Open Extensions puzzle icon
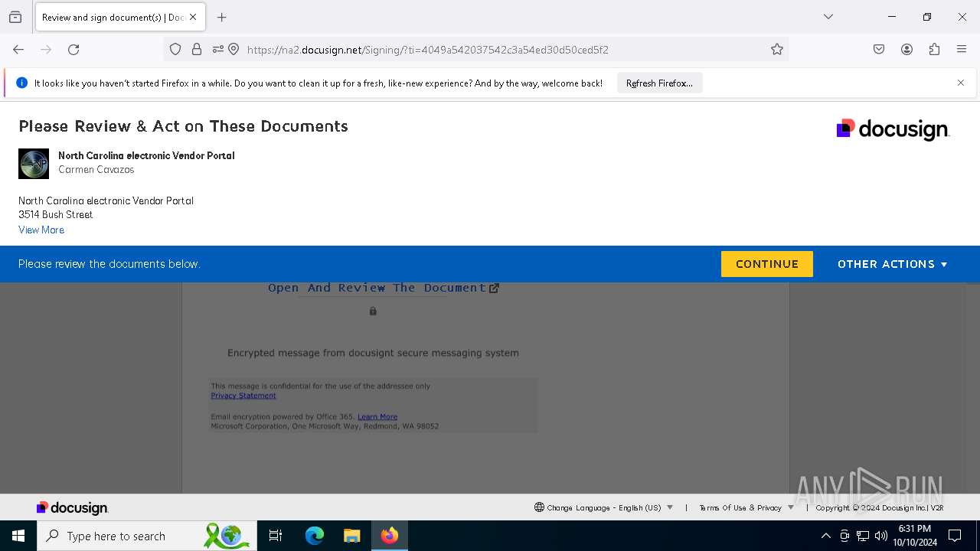980x551 pixels. pos(934,50)
